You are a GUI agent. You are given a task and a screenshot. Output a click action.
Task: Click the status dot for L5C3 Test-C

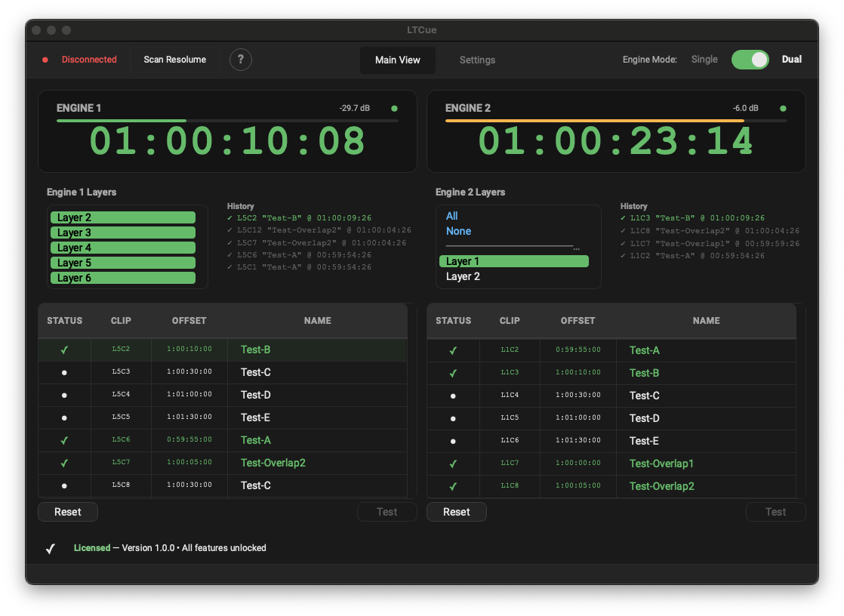64,372
